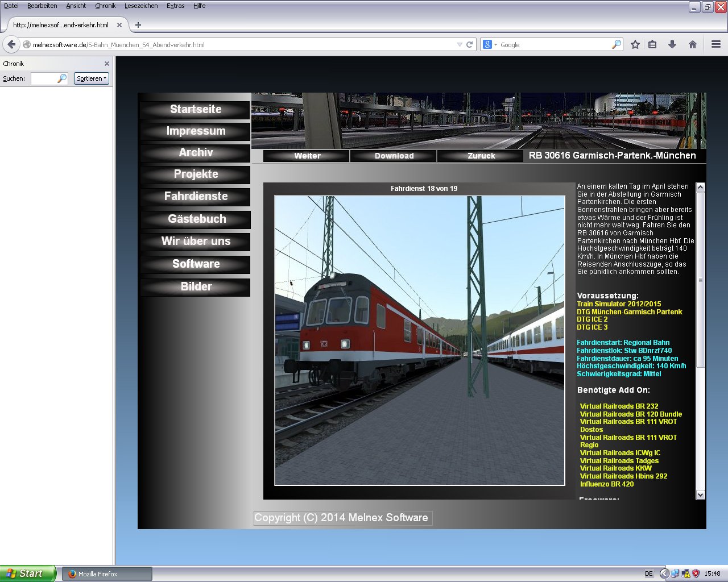Click the Benötigte Add On: heading
This screenshot has height=582, width=728.
coord(613,390)
